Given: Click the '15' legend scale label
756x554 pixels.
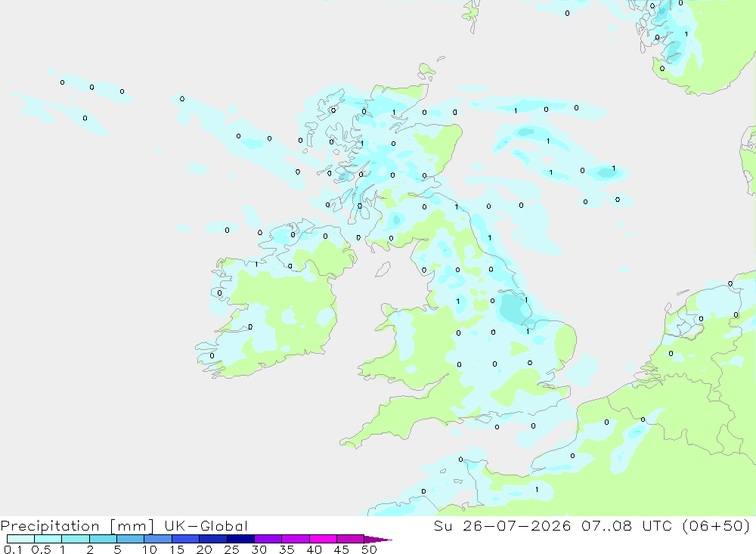Looking at the screenshot, I should [177, 549].
